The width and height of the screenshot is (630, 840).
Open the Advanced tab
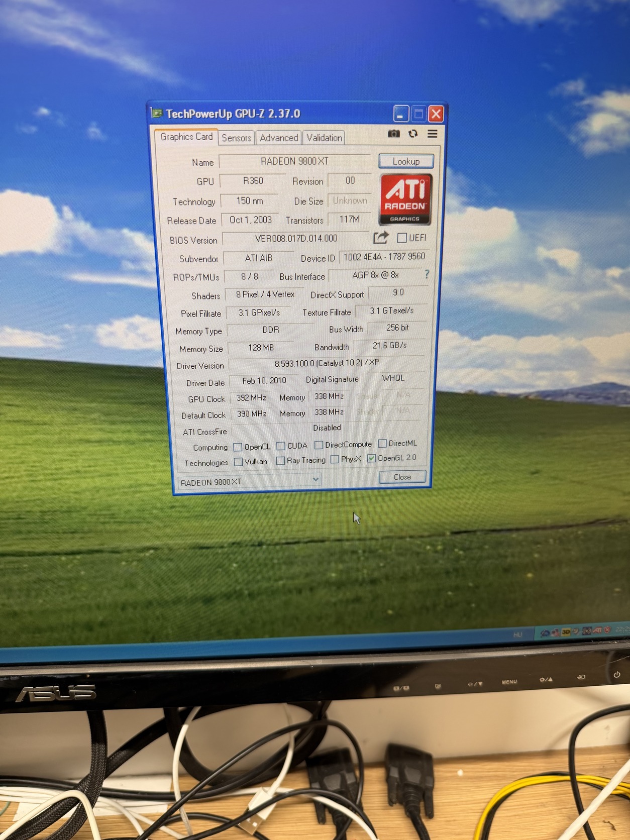point(279,138)
